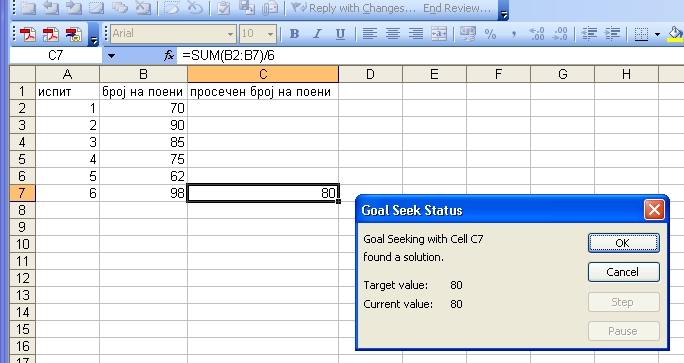Click the Increase Indent icon
Screen dimensions: 684x363
[612, 34]
